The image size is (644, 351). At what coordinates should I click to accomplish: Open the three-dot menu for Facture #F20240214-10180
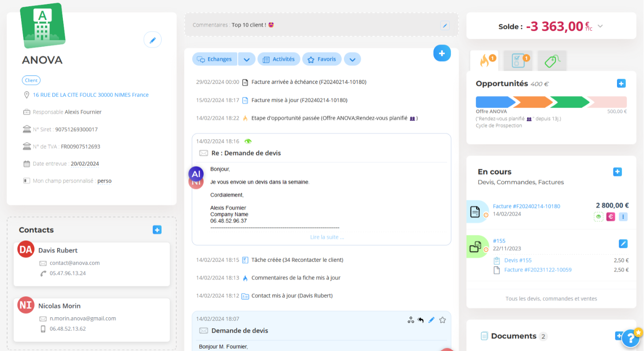[x=623, y=217]
